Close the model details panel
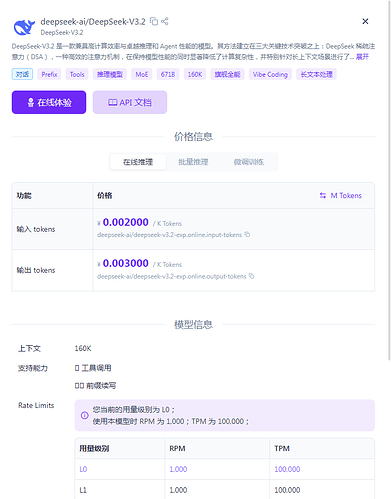Screen dimensions: 391x499 [x=365, y=21]
